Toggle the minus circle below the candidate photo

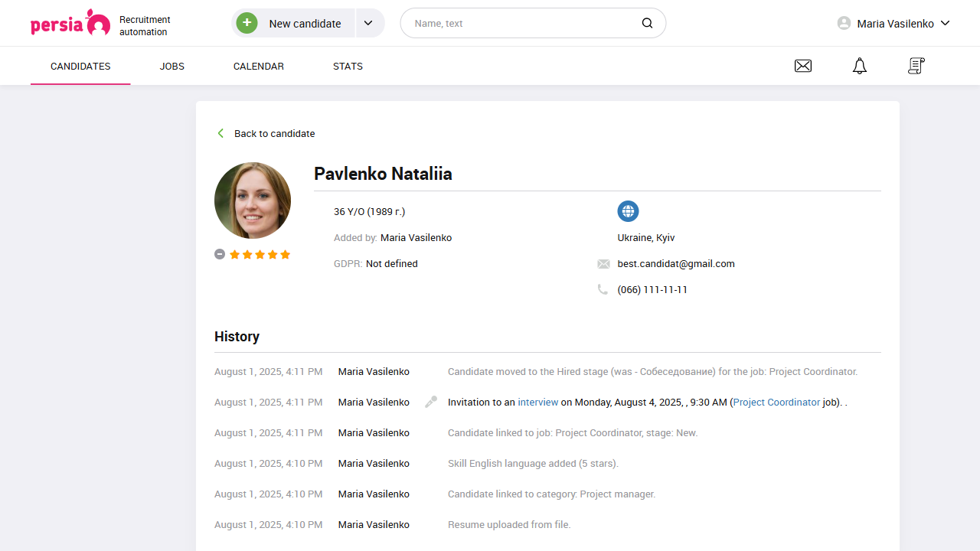pyautogui.click(x=220, y=253)
